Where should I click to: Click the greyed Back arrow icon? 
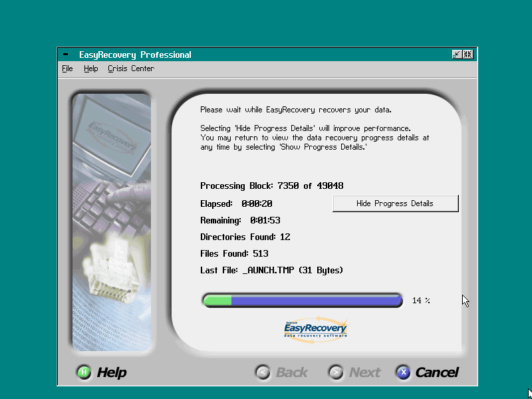(x=263, y=372)
